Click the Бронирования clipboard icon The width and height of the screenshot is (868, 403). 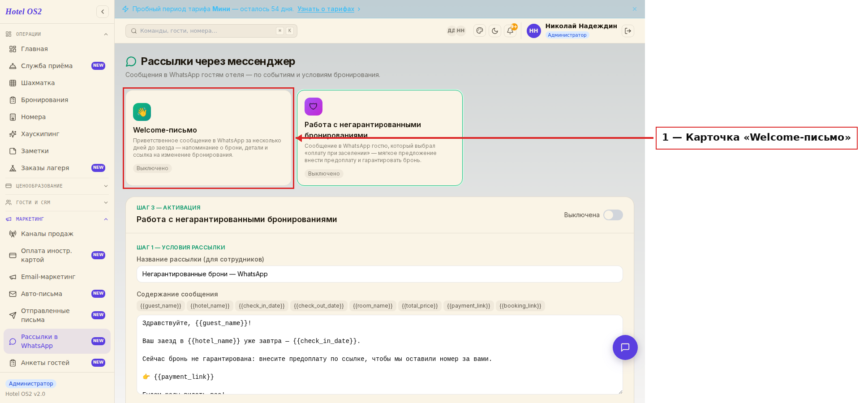pos(13,100)
